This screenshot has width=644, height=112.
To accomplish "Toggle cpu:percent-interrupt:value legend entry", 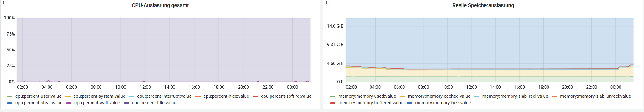I will [x=164, y=96].
